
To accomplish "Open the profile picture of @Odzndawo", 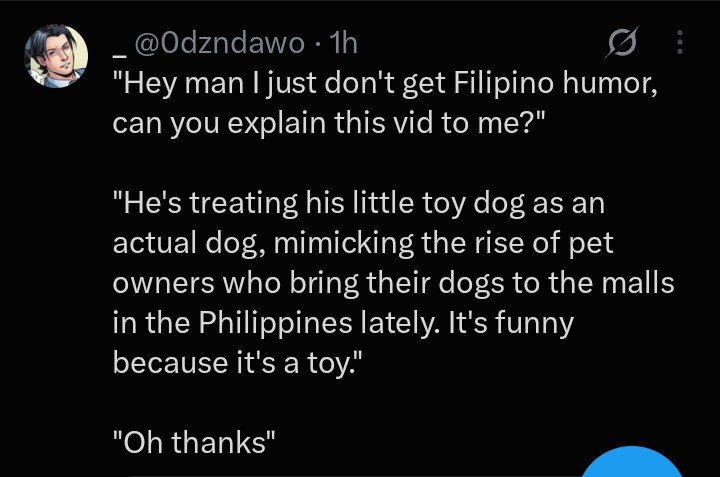I will click(56, 56).
